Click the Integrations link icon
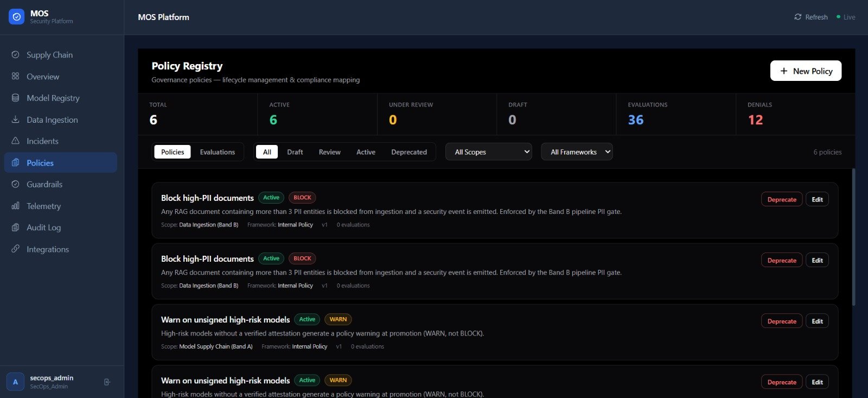Viewport: 868px width, 398px height. point(15,249)
